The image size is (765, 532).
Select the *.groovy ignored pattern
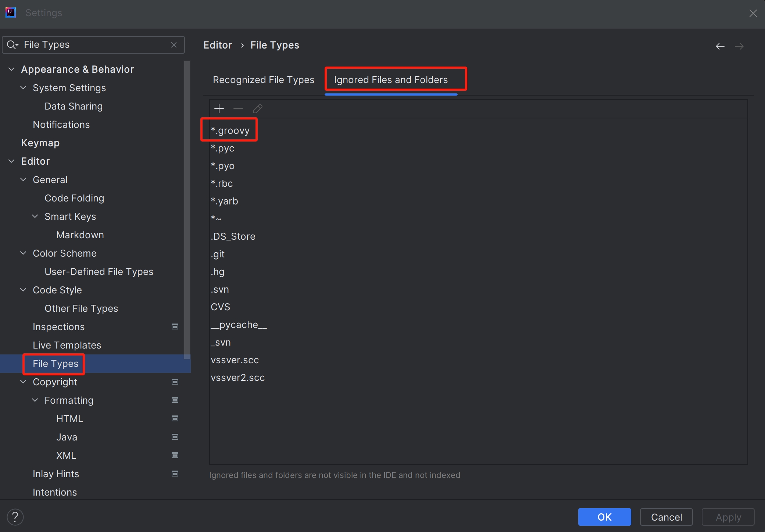230,131
